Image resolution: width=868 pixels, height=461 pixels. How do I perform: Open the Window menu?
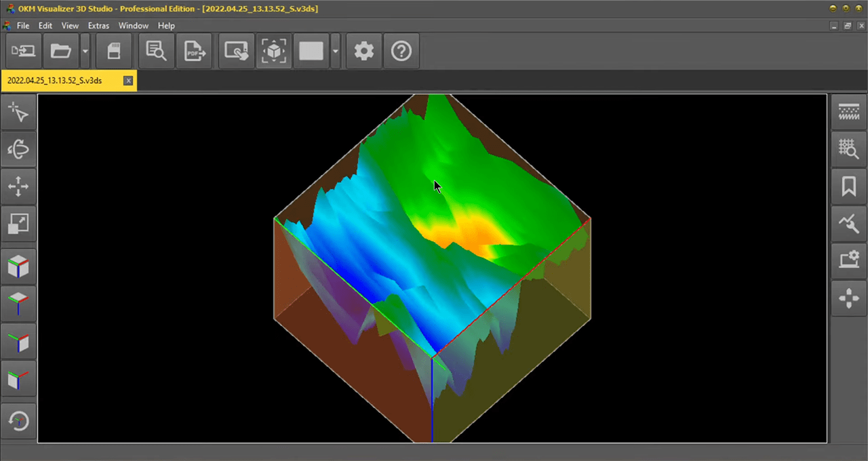(134, 26)
